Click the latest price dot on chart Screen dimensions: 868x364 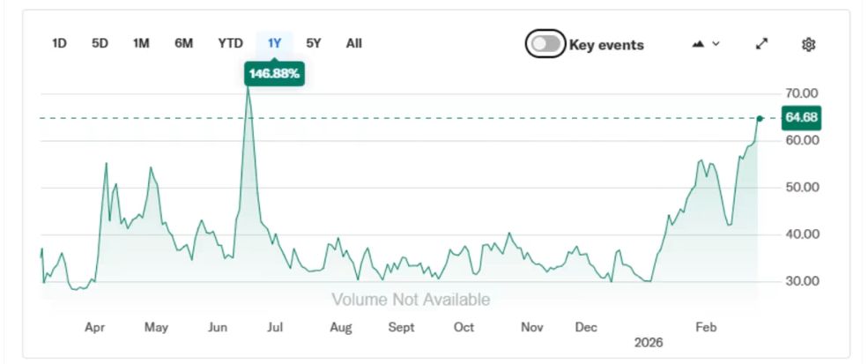pos(760,118)
